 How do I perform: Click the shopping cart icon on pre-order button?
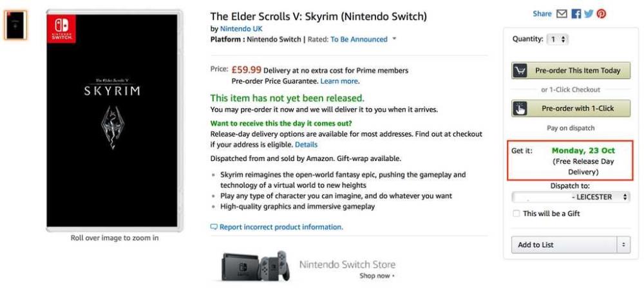520,71
